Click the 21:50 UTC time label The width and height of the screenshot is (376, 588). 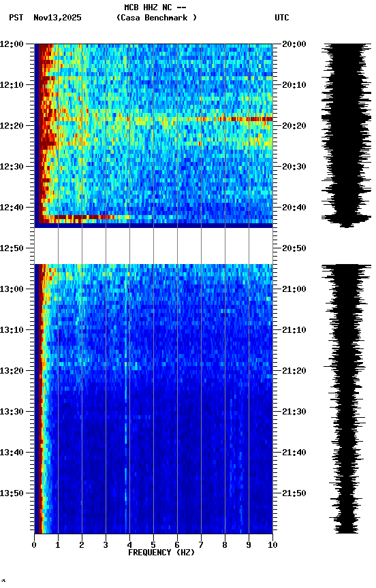tap(294, 493)
